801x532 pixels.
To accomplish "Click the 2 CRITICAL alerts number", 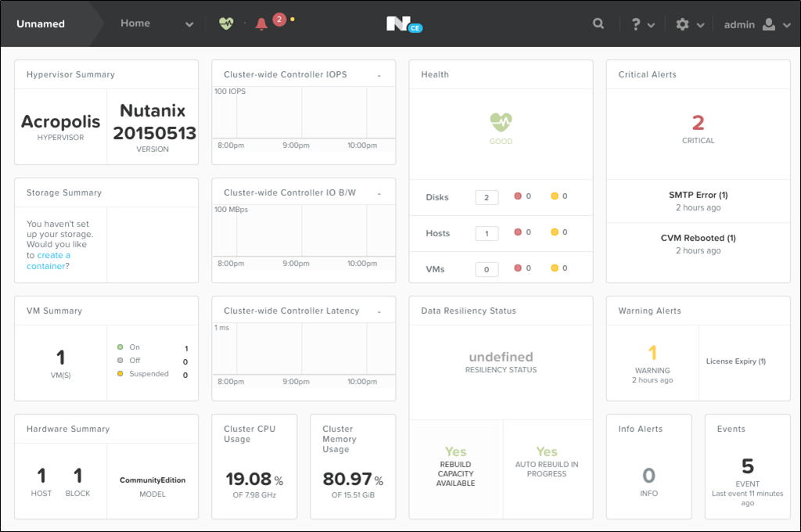I will coord(699,123).
